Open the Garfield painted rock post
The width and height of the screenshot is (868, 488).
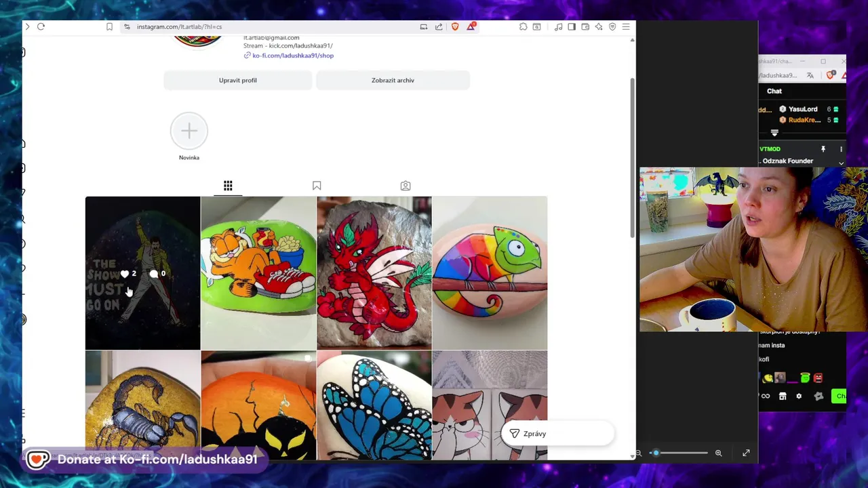tap(258, 272)
